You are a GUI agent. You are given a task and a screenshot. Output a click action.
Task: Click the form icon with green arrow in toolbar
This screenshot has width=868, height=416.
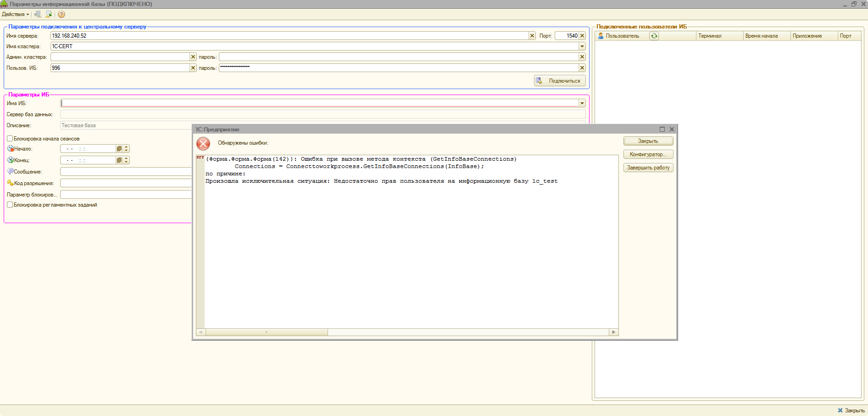[49, 14]
